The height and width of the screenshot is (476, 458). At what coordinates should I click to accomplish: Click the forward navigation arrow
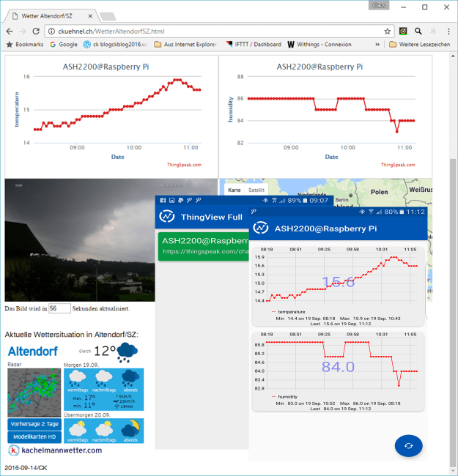[x=23, y=31]
